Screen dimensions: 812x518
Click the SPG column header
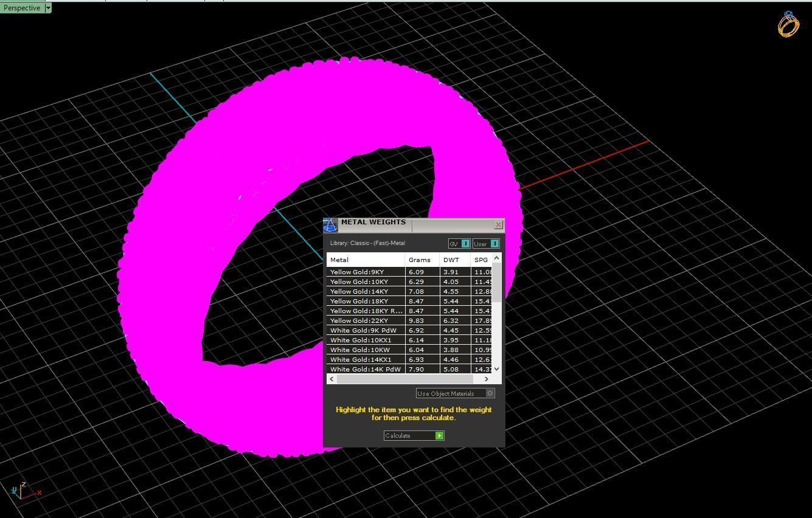(x=481, y=260)
